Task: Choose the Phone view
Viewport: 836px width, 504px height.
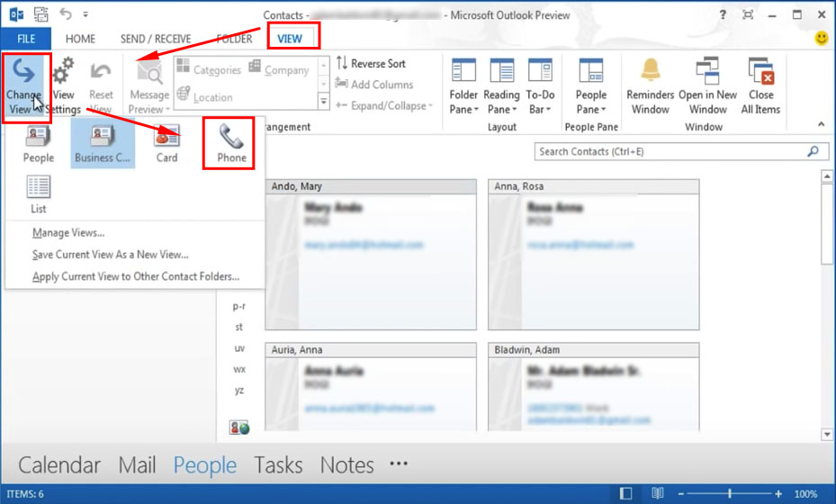Action: point(231,143)
